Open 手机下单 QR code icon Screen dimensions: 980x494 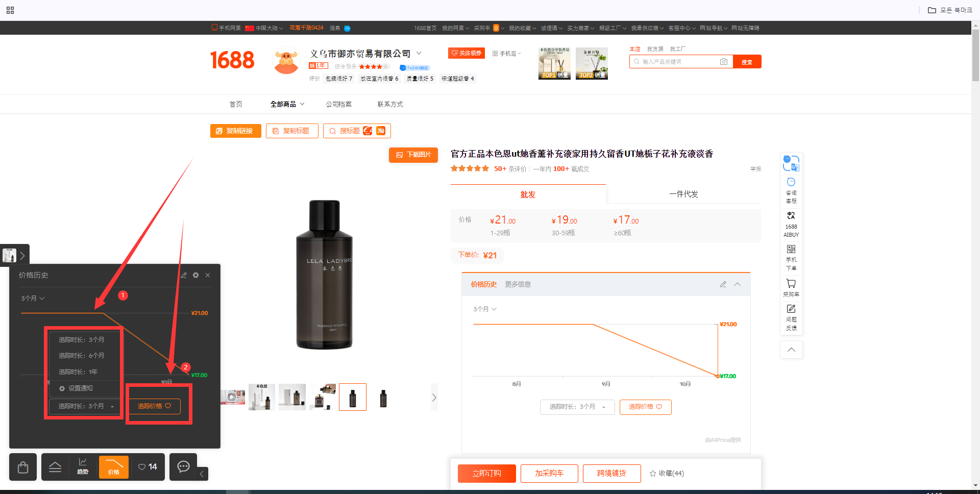tap(791, 258)
